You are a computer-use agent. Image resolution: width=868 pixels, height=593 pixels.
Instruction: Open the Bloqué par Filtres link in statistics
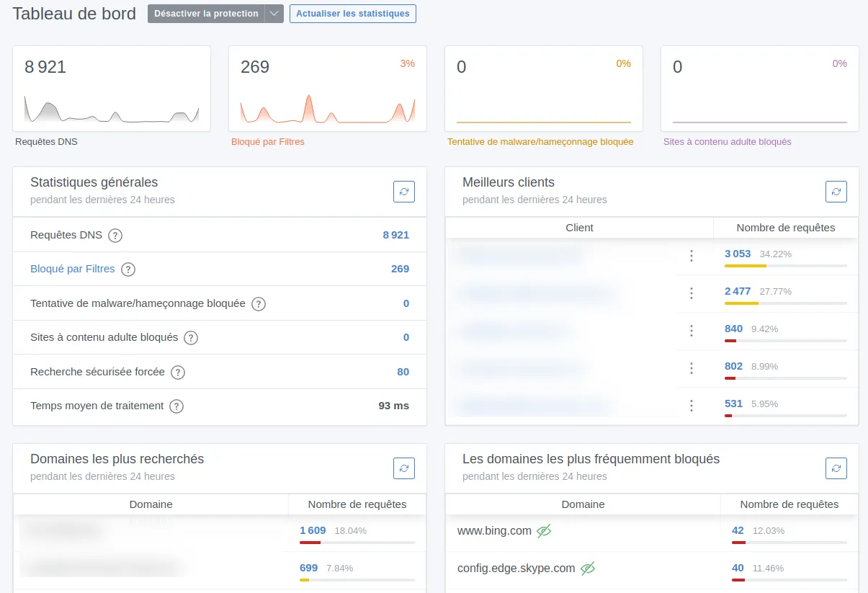[x=73, y=269]
